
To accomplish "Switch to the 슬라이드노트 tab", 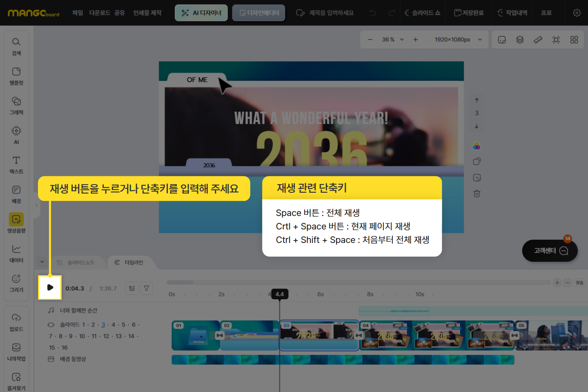I will pyautogui.click(x=76, y=263).
